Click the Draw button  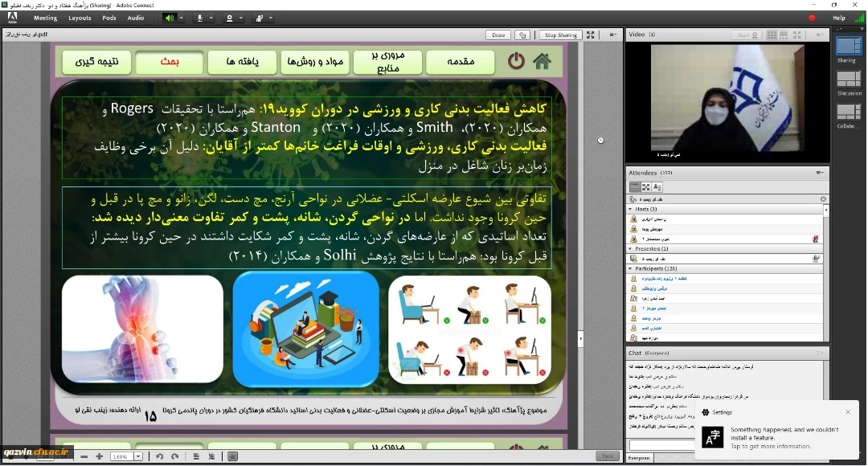coord(498,35)
